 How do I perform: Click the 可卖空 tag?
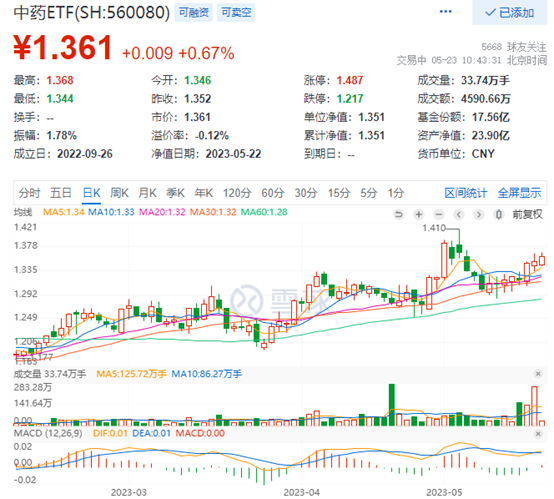click(236, 13)
